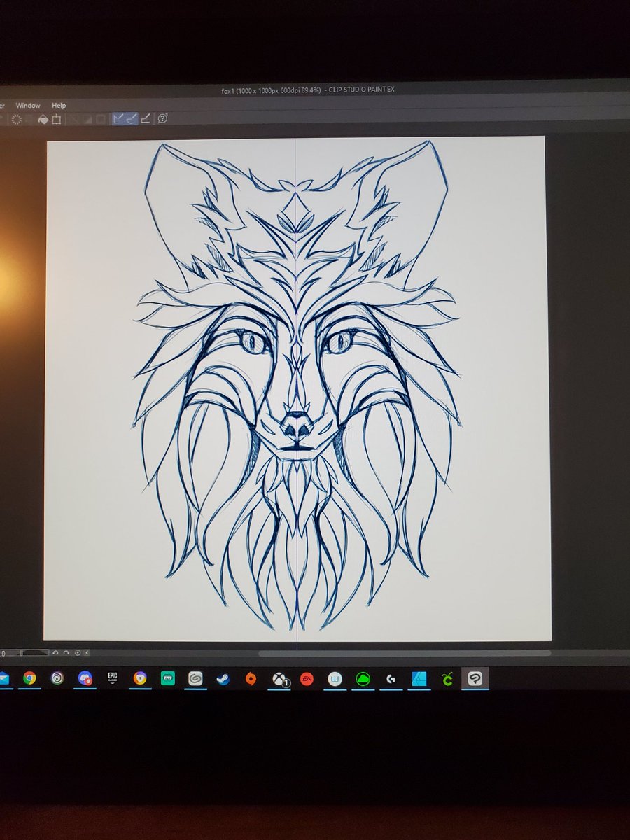The width and height of the screenshot is (630, 840).
Task: Open Epic Games Launcher taskbar icon
Action: coord(112,678)
